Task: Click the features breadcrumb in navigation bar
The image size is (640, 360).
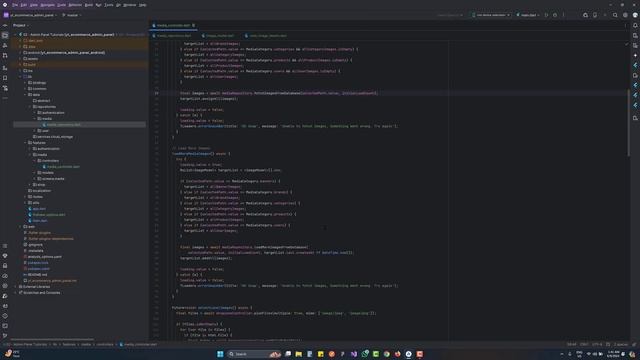Action: tap(69, 344)
